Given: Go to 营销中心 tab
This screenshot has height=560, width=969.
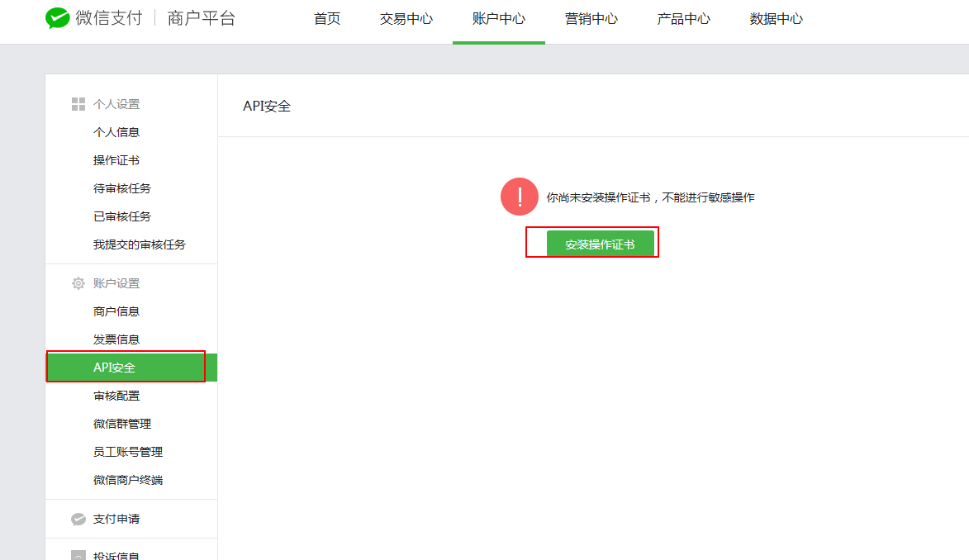Looking at the screenshot, I should point(591,19).
